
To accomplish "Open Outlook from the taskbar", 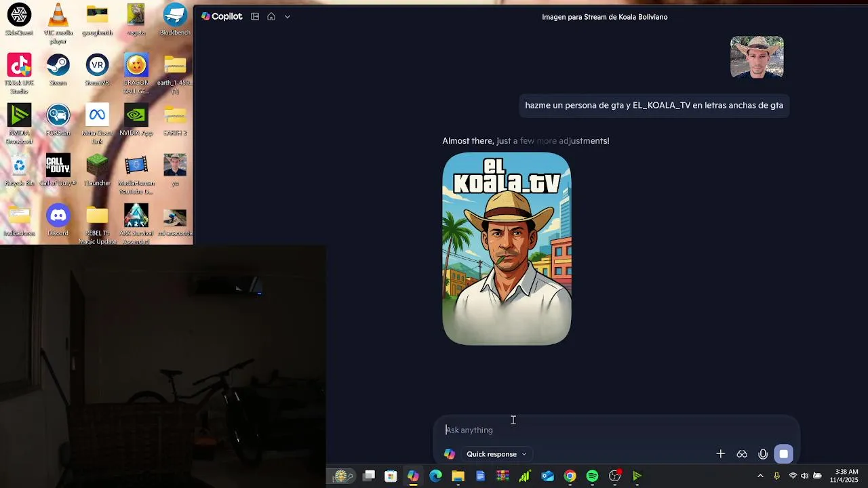I will (547, 476).
